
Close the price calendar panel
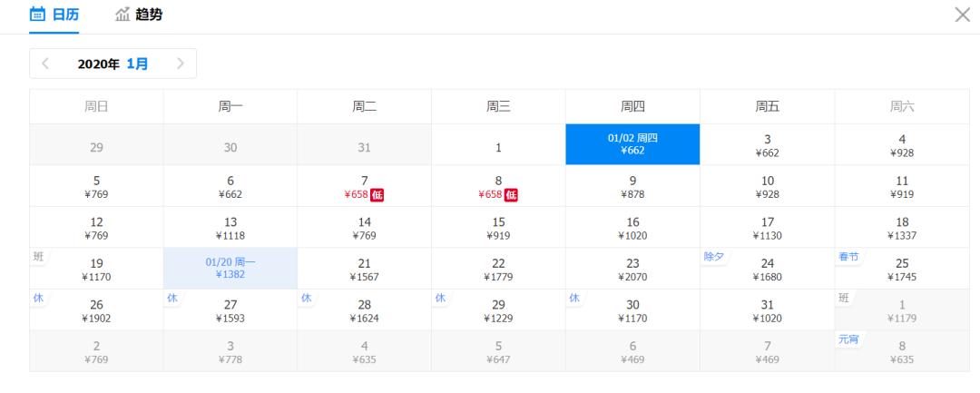tap(962, 15)
